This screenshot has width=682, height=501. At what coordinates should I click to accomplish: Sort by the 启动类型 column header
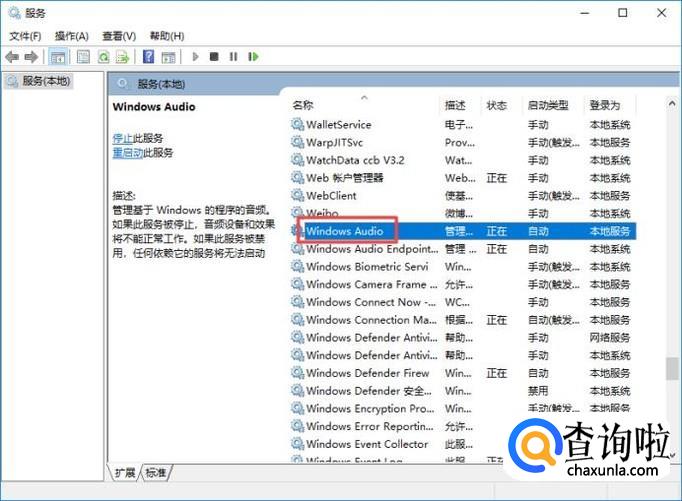548,105
